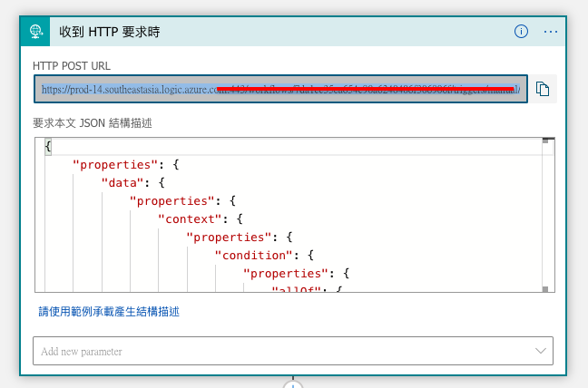Click 請使用範例承載產生結構描述 link
This screenshot has width=588, height=388.
click(109, 312)
